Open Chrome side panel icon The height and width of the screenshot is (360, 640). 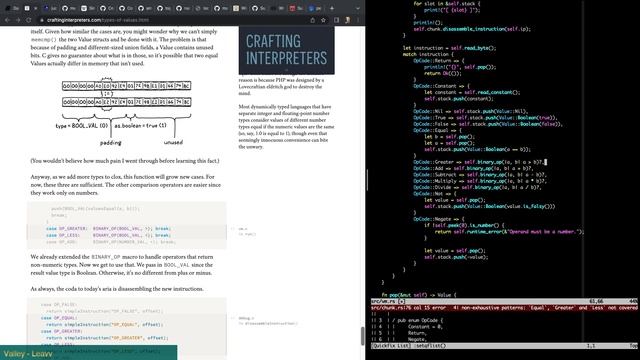(x=336, y=20)
